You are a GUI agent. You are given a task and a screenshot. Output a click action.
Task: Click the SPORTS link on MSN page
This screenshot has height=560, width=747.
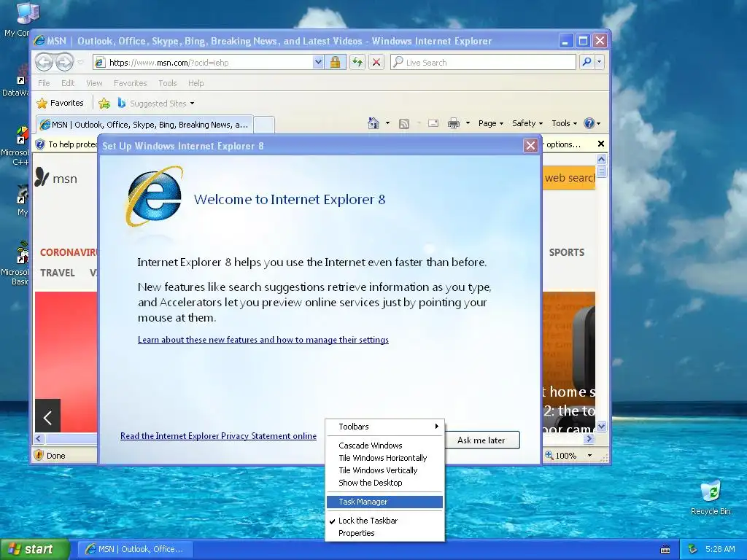[x=566, y=252]
